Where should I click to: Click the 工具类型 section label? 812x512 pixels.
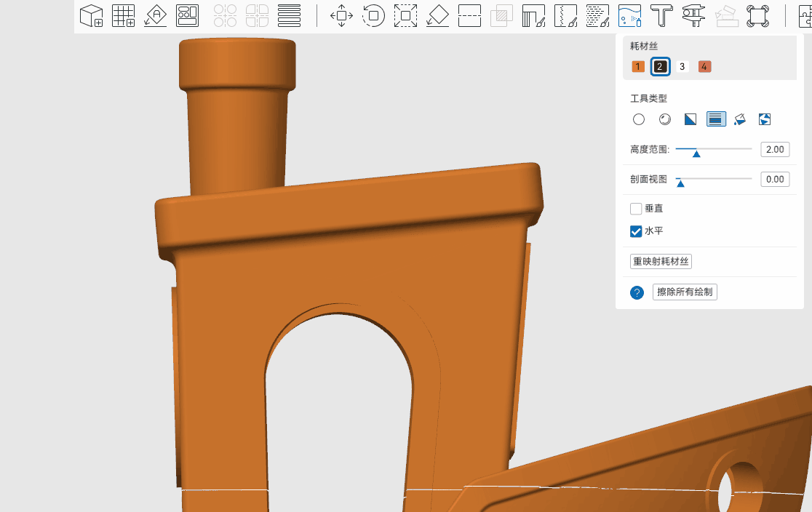click(648, 98)
